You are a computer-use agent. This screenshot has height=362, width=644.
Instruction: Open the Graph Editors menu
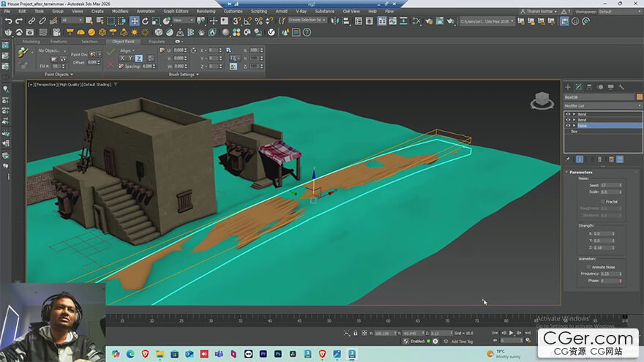pos(176,12)
